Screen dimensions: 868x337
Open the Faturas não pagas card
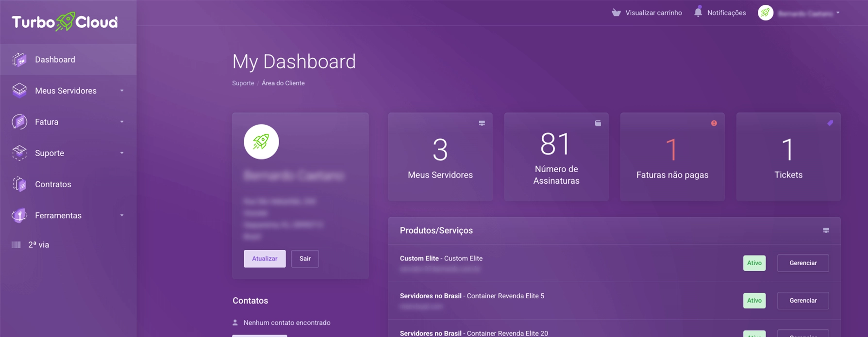(672, 157)
